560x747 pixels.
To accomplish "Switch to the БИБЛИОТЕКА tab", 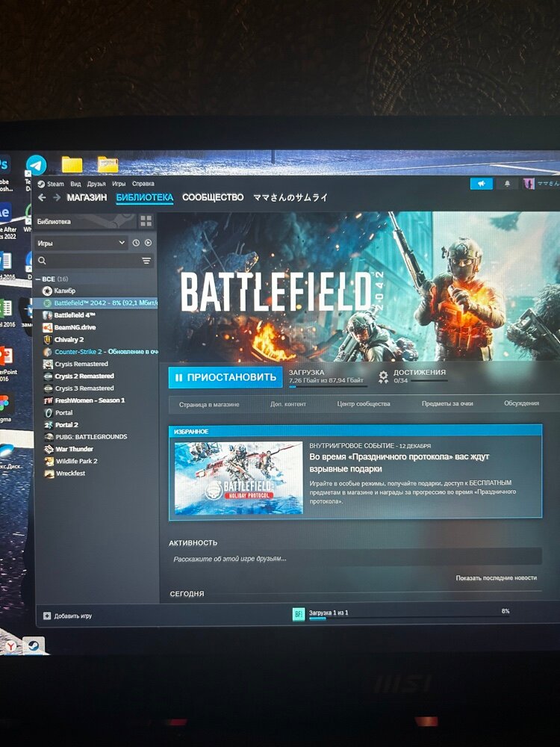I will pos(144,197).
